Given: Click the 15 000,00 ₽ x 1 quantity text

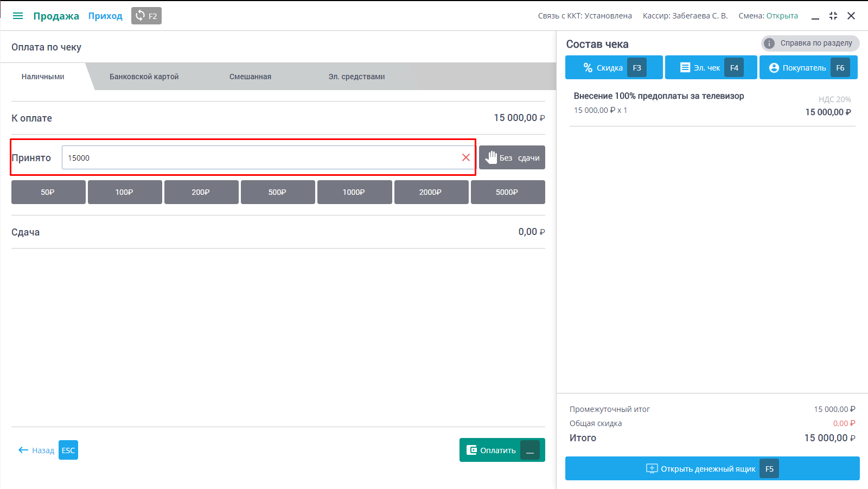Looking at the screenshot, I should click(x=601, y=110).
